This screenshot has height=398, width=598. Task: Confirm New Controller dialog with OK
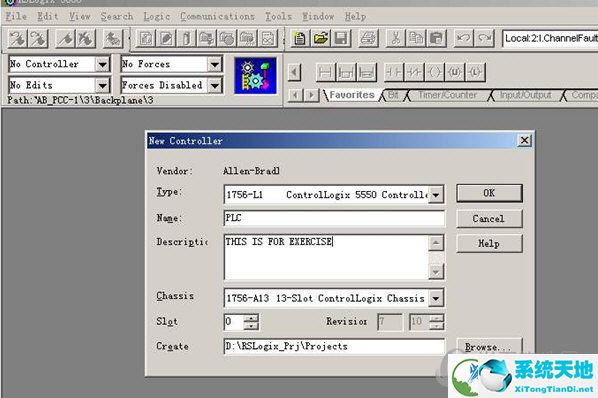(489, 193)
